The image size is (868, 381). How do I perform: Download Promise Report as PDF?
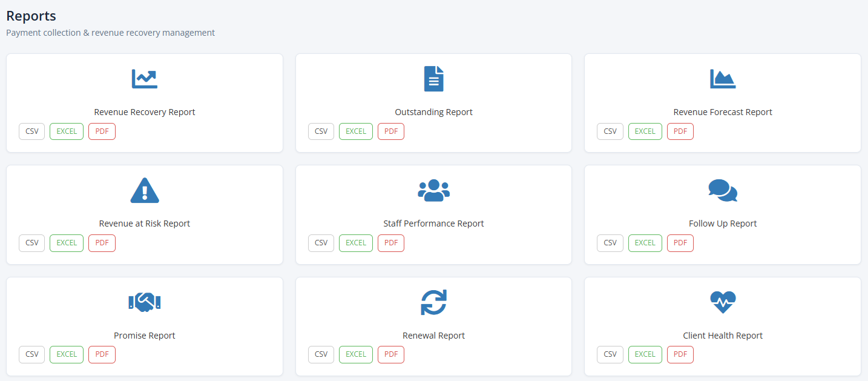tap(102, 355)
